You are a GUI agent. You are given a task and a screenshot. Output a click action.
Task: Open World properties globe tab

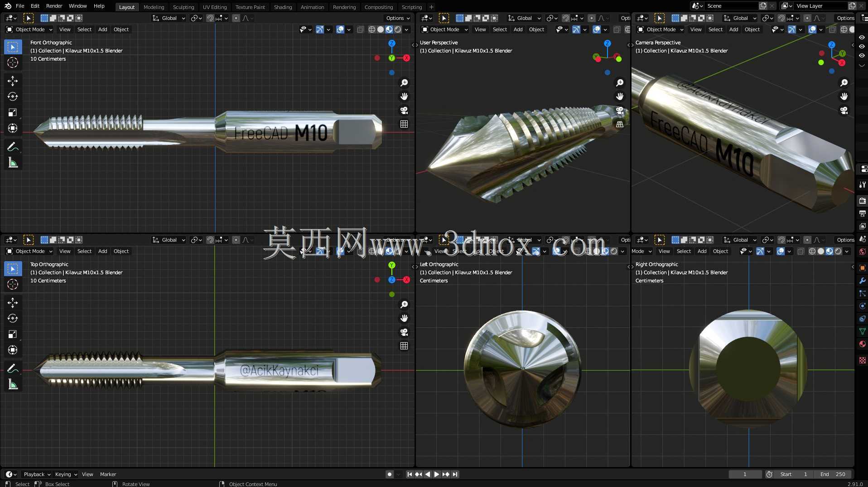coord(863,252)
